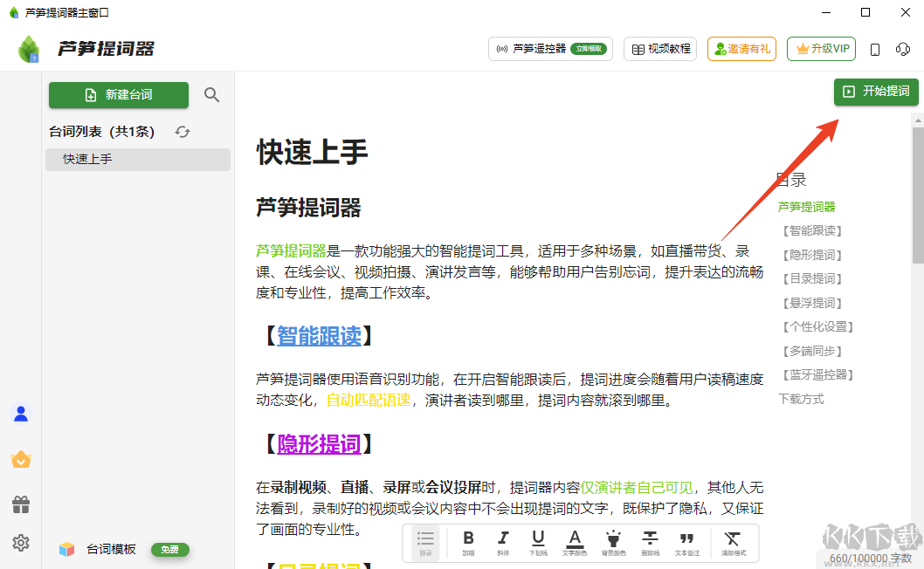
Task: Jump to 【目录提词】 in the table of contents
Action: click(812, 278)
